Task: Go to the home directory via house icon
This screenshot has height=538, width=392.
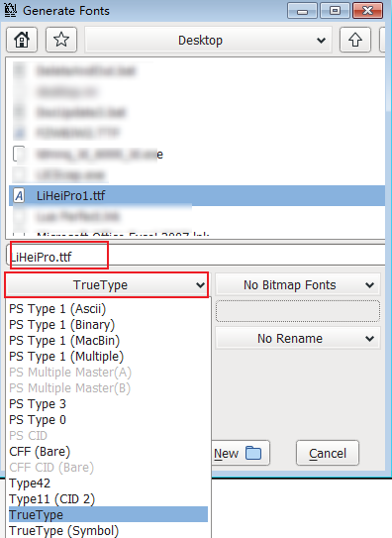Action: pyautogui.click(x=22, y=40)
